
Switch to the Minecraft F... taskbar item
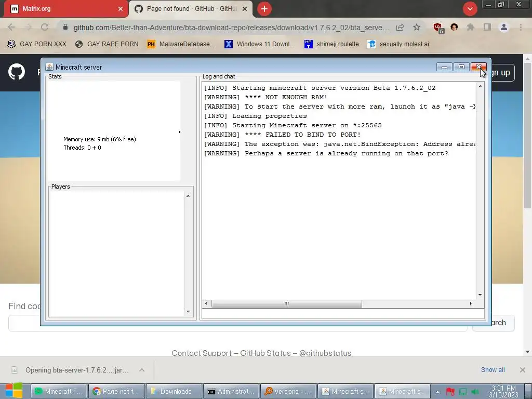pos(59,392)
